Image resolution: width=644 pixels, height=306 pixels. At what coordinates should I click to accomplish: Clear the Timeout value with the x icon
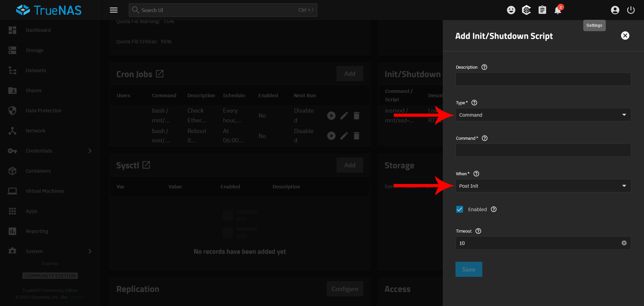624,243
